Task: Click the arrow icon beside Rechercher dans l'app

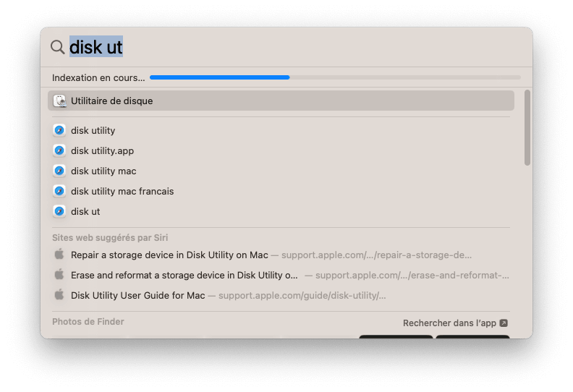Action: tap(504, 323)
